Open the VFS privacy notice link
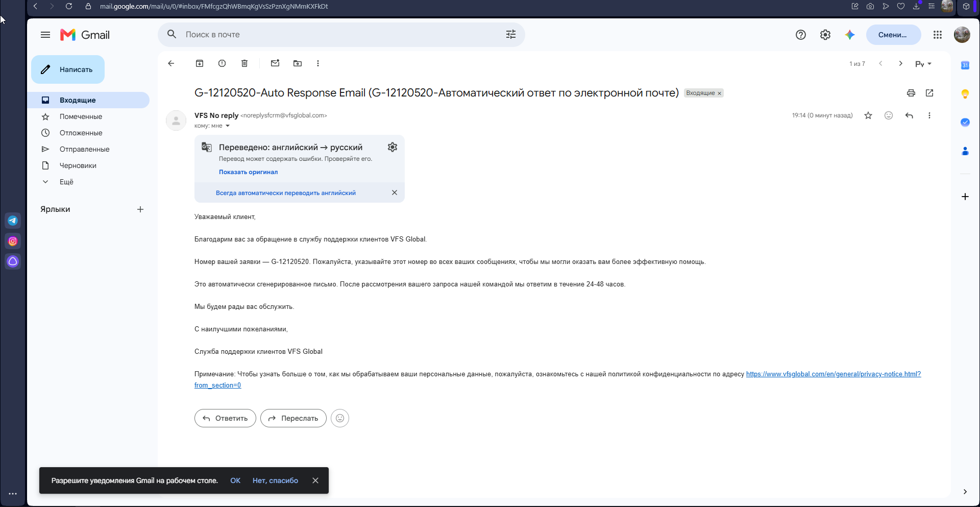Screen dimensions: 980x507 [x=834, y=374]
